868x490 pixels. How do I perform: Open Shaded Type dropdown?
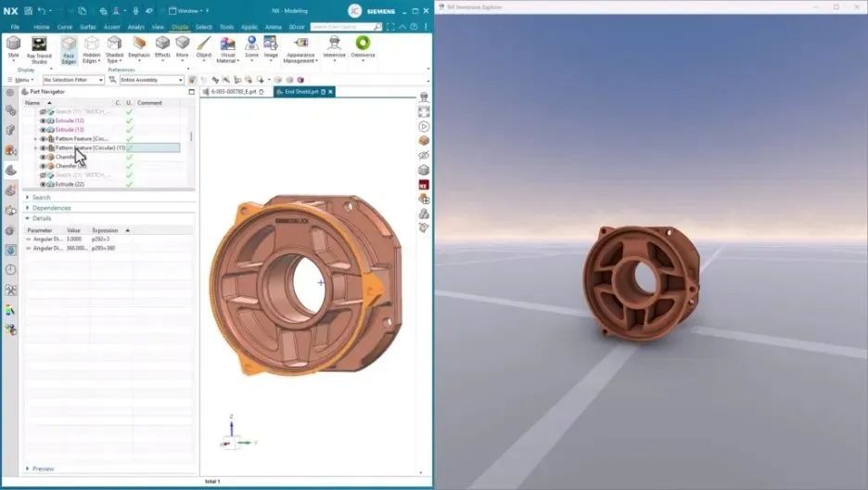click(x=115, y=50)
